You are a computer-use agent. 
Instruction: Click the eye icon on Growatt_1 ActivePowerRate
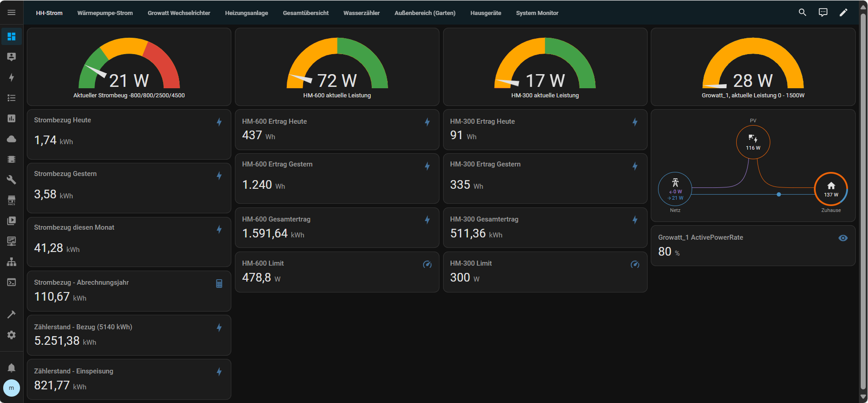[x=843, y=238]
